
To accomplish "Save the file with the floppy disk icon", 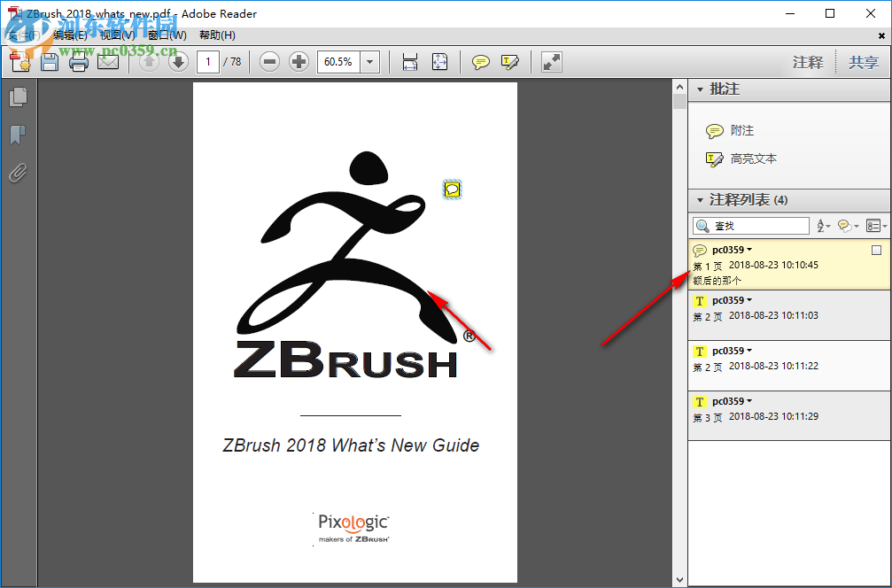I will tap(50, 61).
